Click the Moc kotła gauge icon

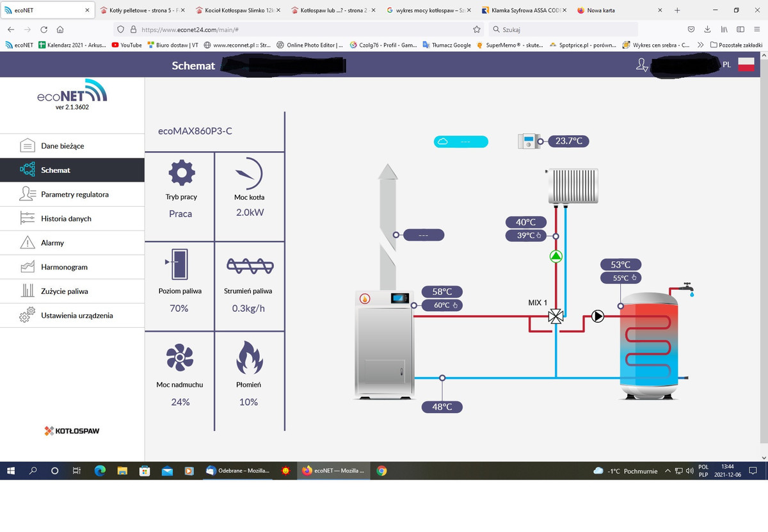(x=249, y=172)
